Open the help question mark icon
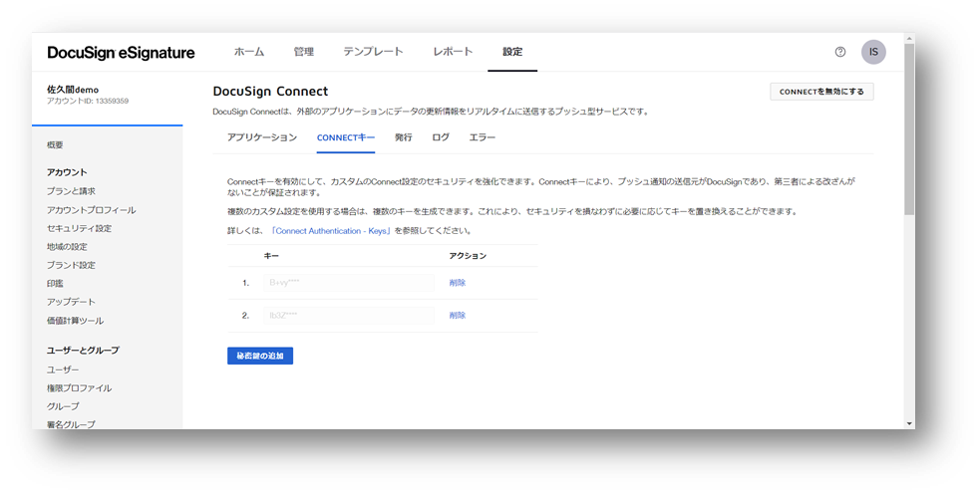 pos(840,52)
